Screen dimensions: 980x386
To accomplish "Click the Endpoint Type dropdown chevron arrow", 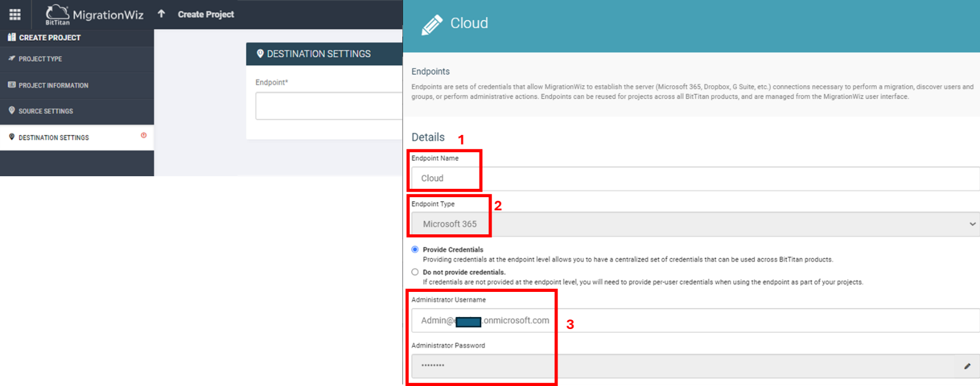I will pos(972,224).
